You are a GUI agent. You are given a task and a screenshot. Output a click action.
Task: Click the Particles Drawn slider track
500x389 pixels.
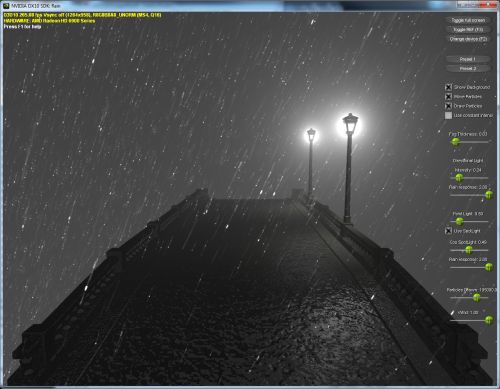(x=469, y=298)
